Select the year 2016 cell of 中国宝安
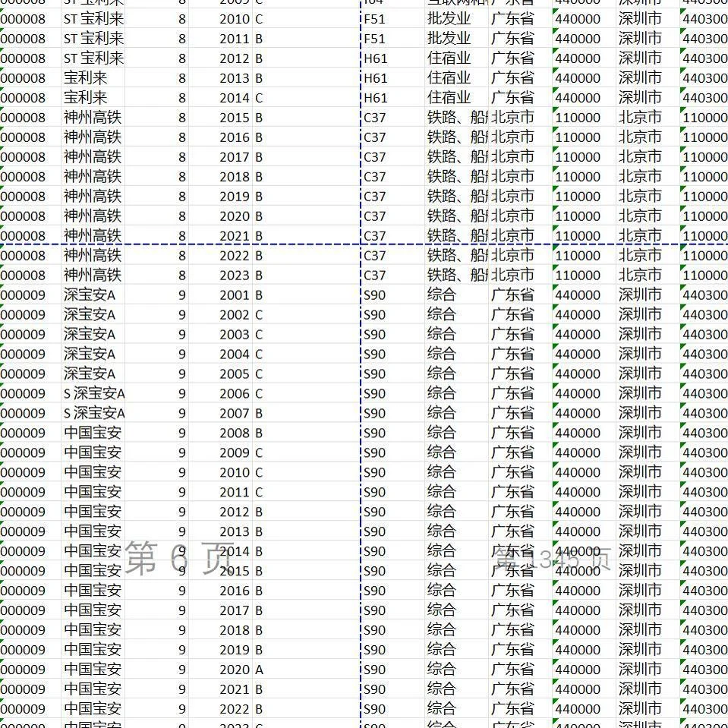This screenshot has height=728, width=728. 221,591
